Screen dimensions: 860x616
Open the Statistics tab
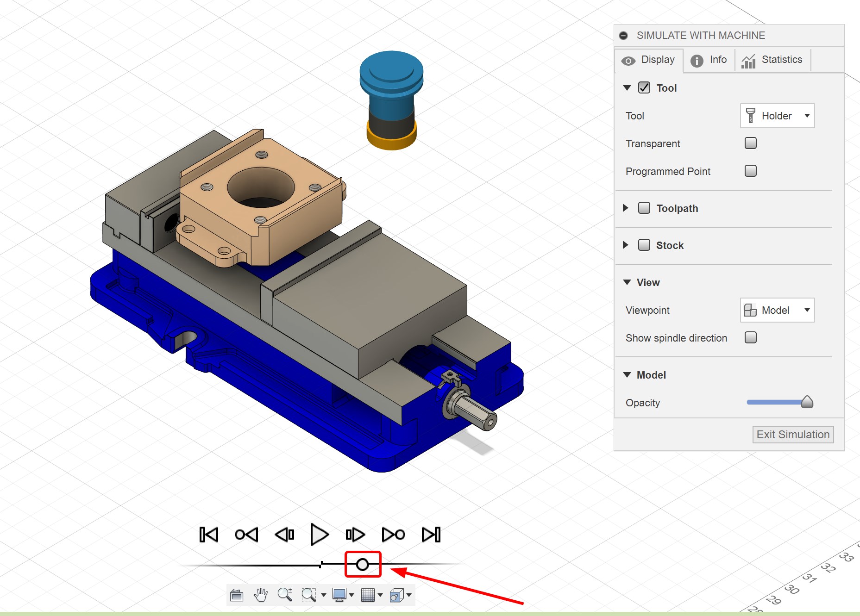point(772,60)
